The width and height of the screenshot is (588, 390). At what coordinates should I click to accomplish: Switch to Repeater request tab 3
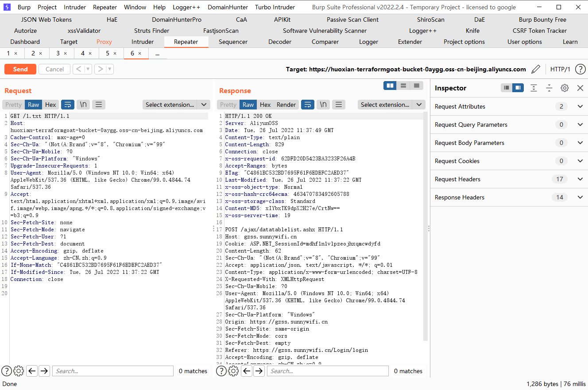[x=58, y=53]
